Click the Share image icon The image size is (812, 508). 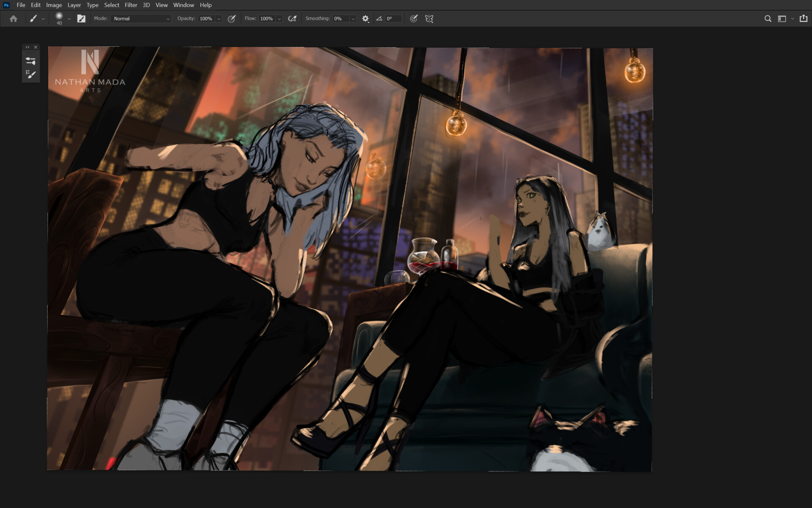[x=803, y=19]
